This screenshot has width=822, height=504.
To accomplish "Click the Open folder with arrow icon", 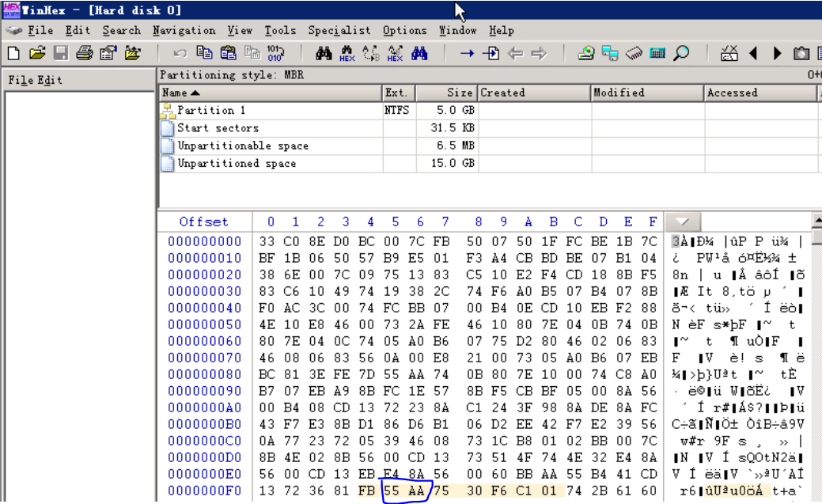I will [x=133, y=53].
